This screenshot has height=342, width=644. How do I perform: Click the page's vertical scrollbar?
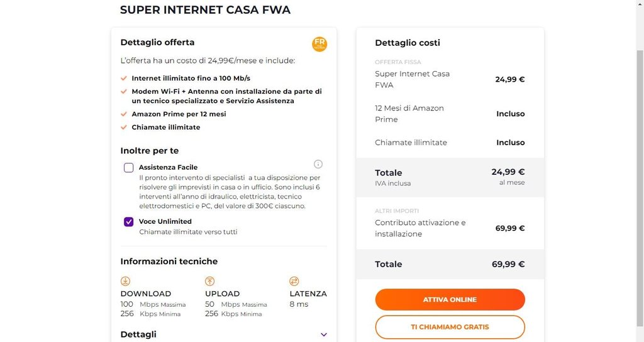click(x=640, y=189)
